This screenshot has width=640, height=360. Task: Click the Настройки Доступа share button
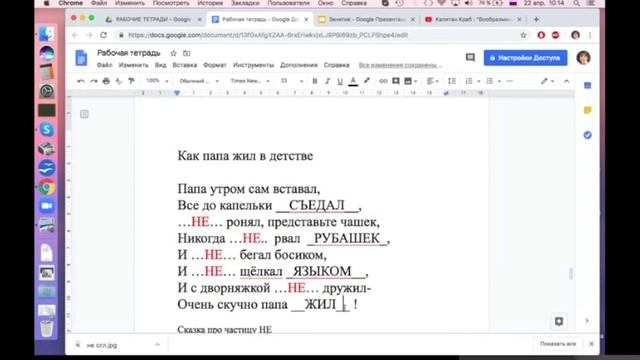[525, 58]
